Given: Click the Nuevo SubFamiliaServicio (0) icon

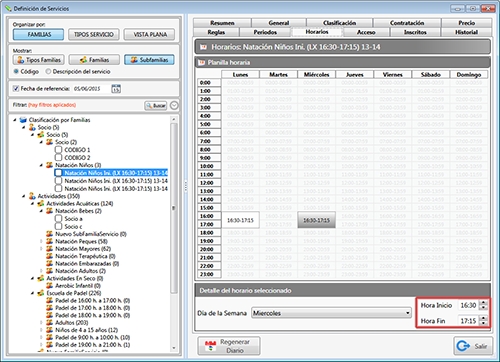Looking at the screenshot, I should click(49, 234).
